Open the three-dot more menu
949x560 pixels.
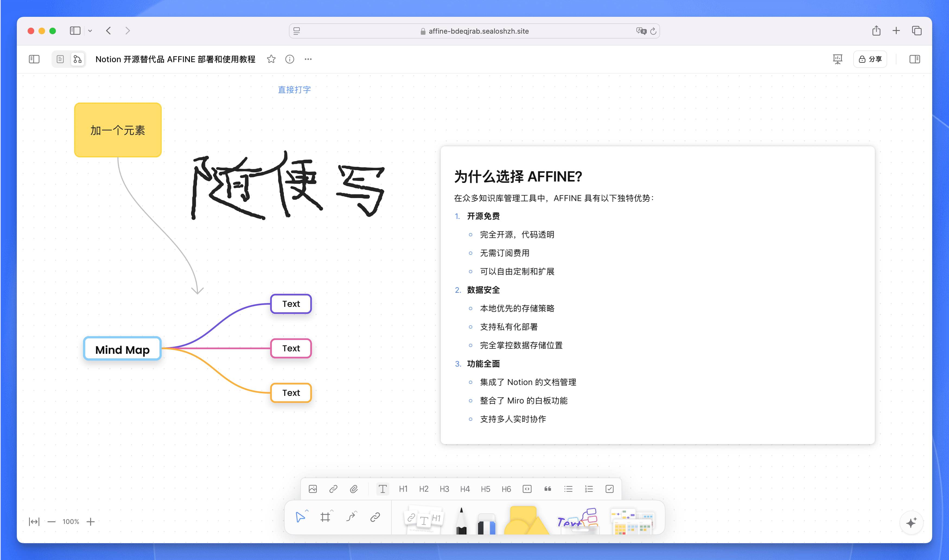coord(308,59)
